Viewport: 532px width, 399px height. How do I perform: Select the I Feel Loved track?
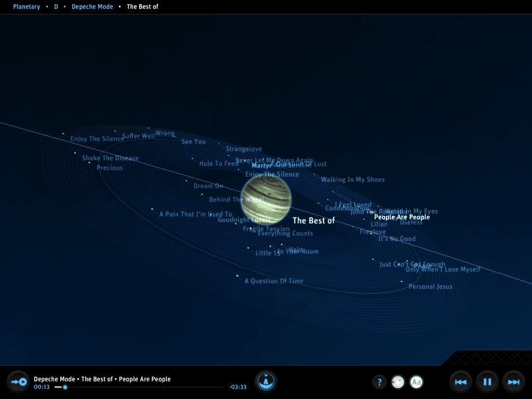tap(353, 205)
